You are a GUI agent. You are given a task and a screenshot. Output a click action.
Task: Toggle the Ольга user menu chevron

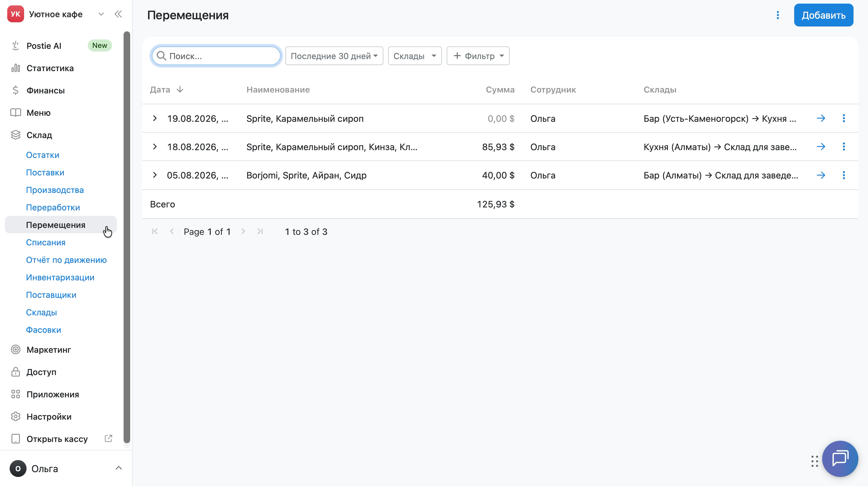(x=119, y=468)
